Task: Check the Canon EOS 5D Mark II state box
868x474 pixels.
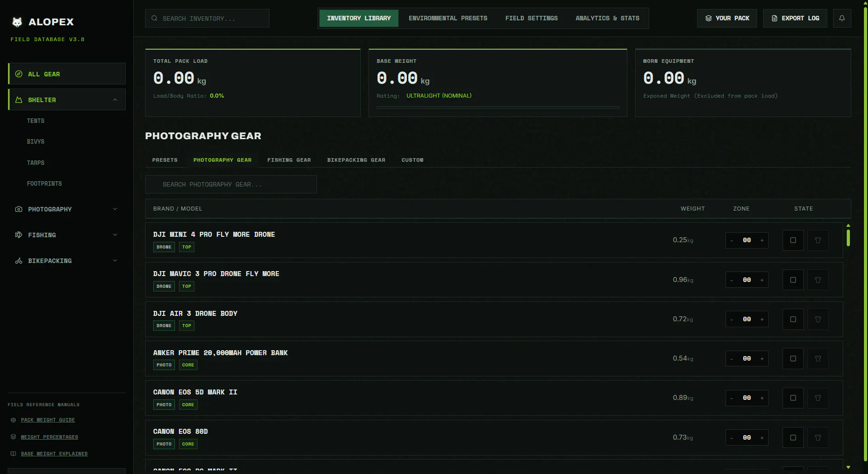Action: [793, 398]
